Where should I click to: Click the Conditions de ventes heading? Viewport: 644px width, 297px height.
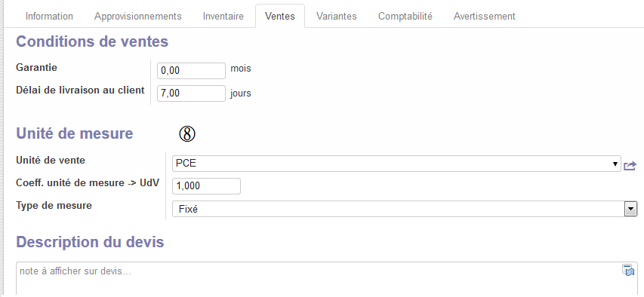[x=92, y=42]
